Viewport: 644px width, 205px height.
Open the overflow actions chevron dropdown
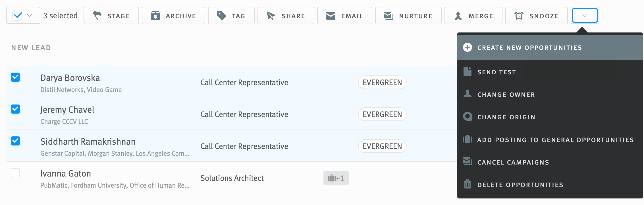584,15
